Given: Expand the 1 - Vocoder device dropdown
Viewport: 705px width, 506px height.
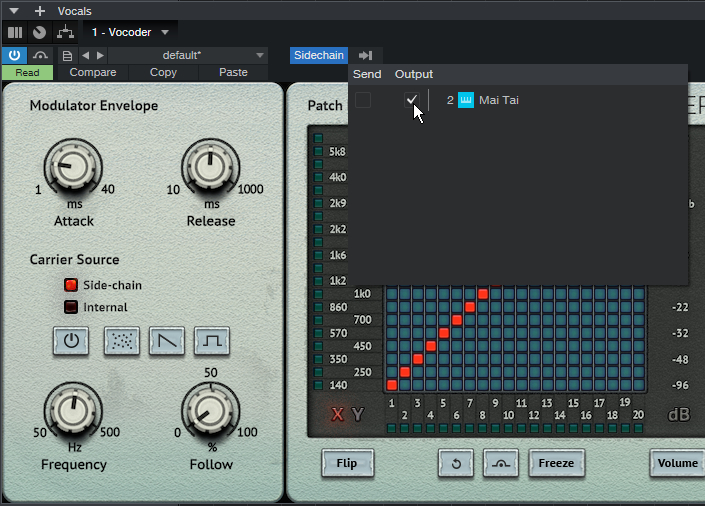Looking at the screenshot, I should [x=165, y=32].
